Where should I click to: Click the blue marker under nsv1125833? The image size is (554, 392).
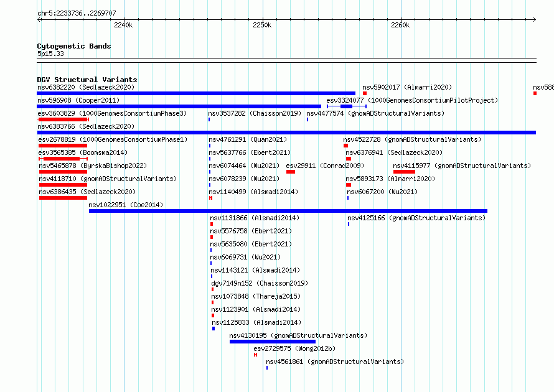point(214,329)
